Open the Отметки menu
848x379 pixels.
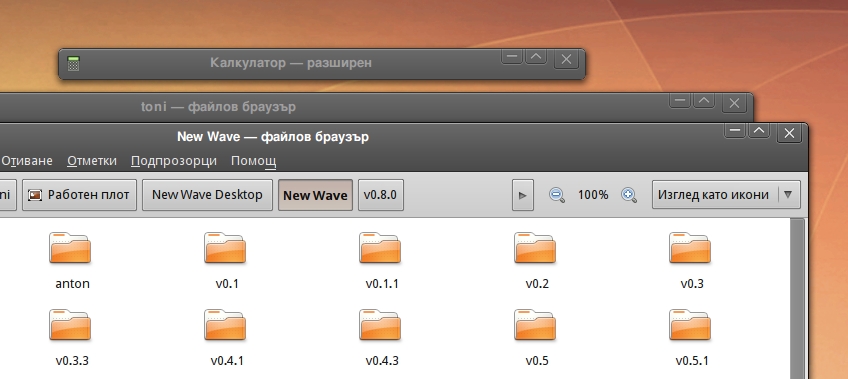point(92,161)
